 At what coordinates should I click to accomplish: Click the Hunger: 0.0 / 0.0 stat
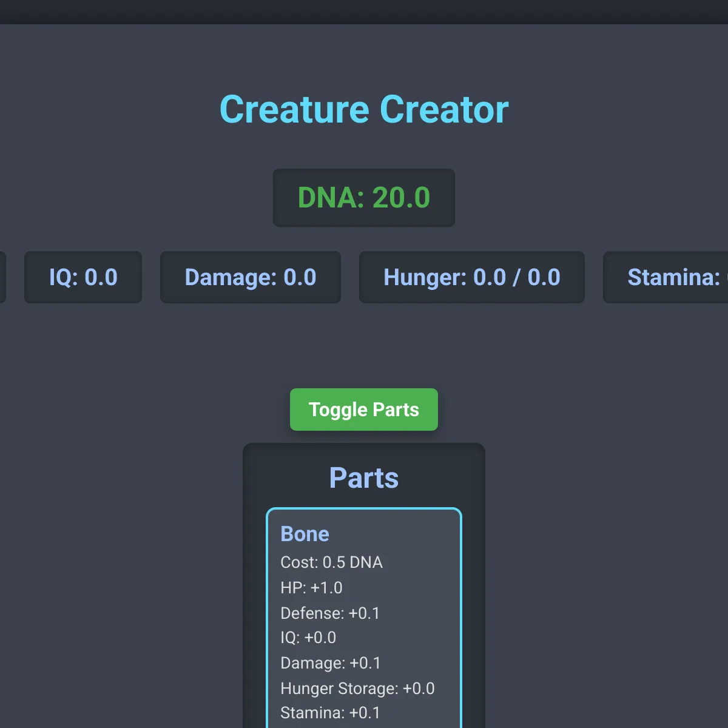(x=471, y=277)
